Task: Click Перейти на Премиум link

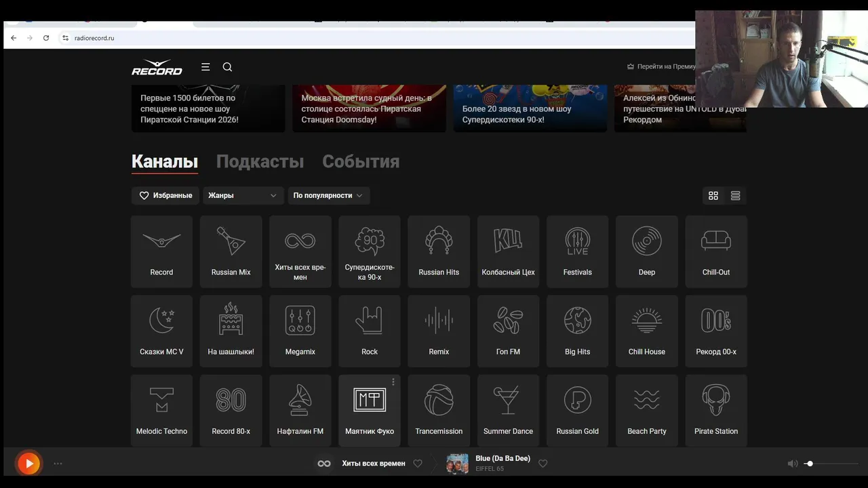Action: pyautogui.click(x=662, y=66)
